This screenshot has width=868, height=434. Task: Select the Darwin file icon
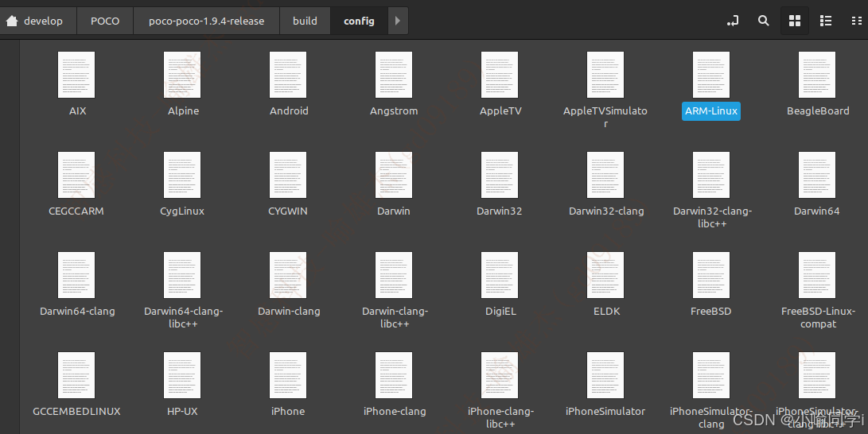[394, 175]
